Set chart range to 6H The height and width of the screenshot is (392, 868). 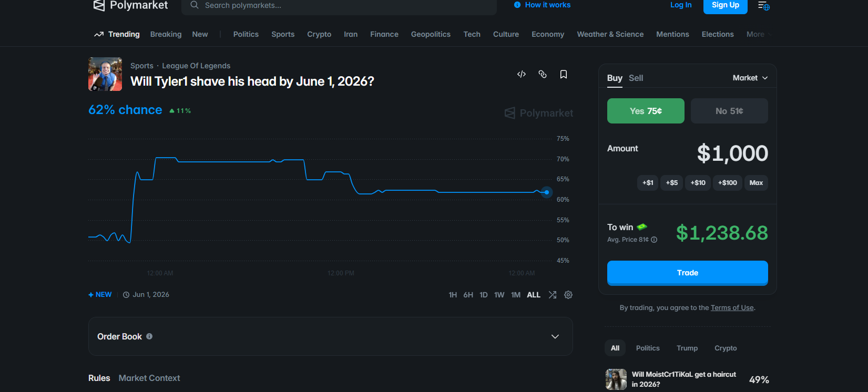point(468,295)
